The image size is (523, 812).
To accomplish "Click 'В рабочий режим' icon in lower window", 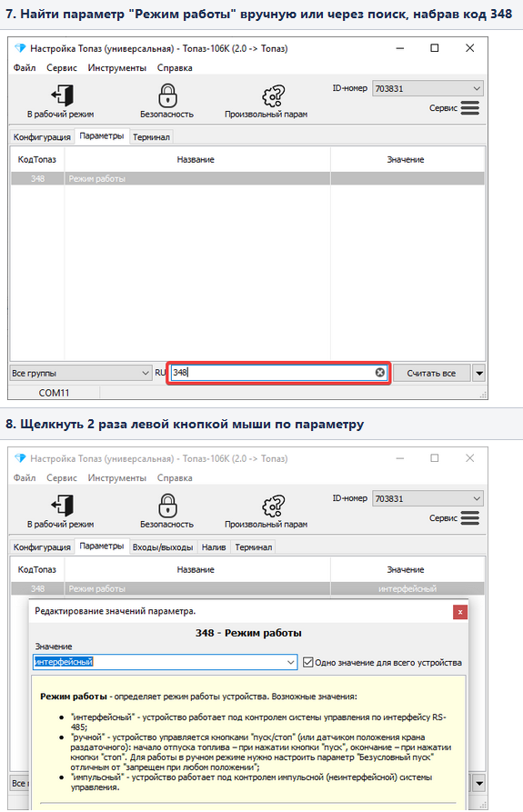I will (62, 506).
